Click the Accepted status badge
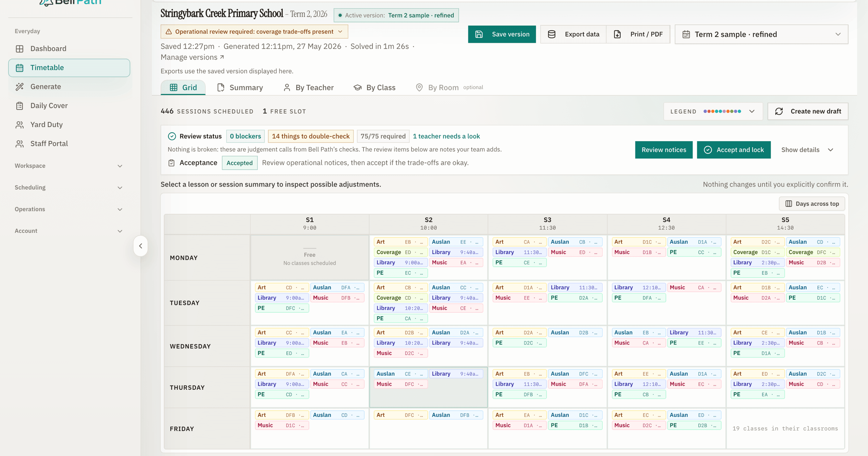 tap(239, 163)
